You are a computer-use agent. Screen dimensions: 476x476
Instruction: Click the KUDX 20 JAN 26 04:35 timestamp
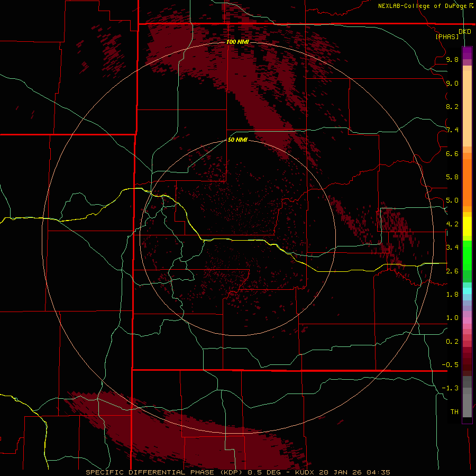coord(342,472)
